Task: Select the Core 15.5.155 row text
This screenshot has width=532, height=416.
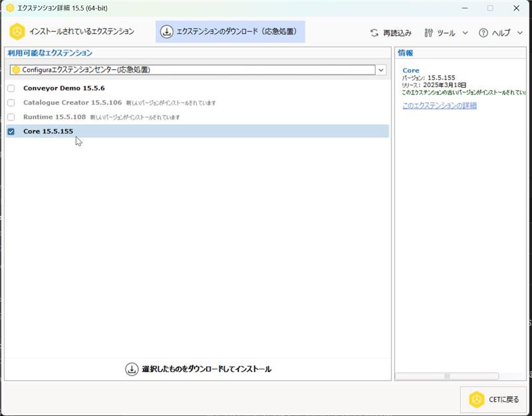Action: [48, 131]
